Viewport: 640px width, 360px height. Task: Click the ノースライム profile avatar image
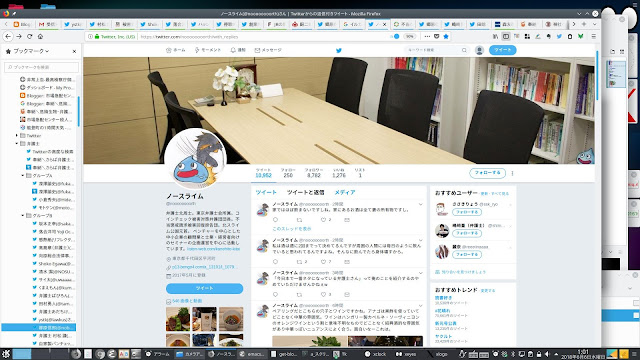coord(196,158)
